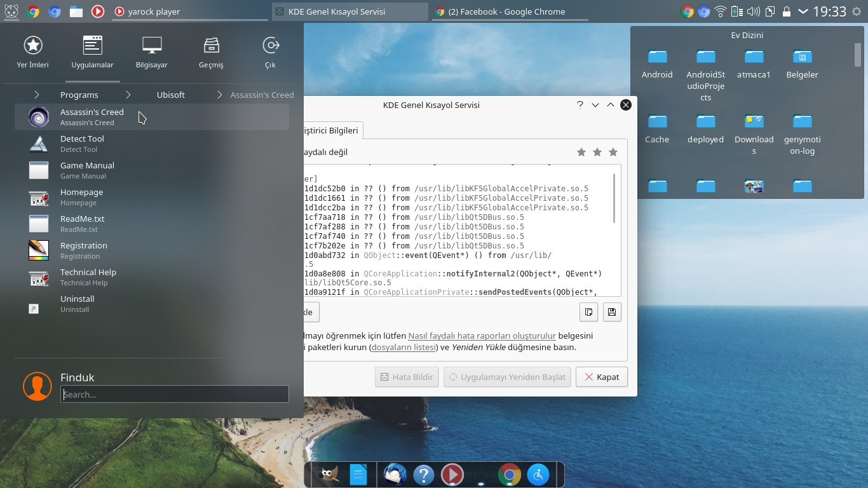Image resolution: width=868 pixels, height=488 pixels.
Task: Click the blue question mark help dock icon
Action: (x=423, y=475)
